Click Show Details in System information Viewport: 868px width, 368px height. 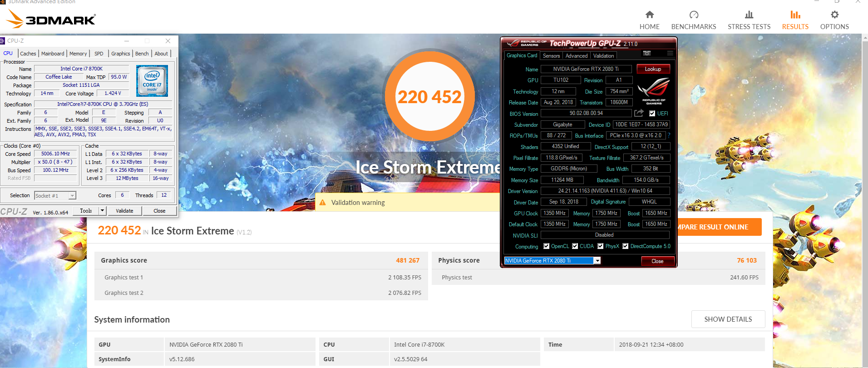click(x=728, y=319)
